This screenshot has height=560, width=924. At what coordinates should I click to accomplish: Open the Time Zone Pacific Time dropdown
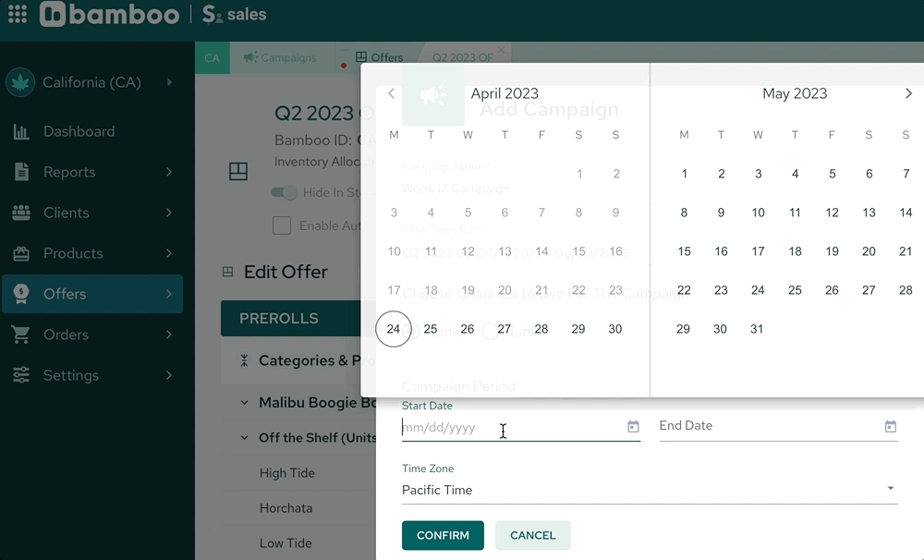pyautogui.click(x=650, y=490)
